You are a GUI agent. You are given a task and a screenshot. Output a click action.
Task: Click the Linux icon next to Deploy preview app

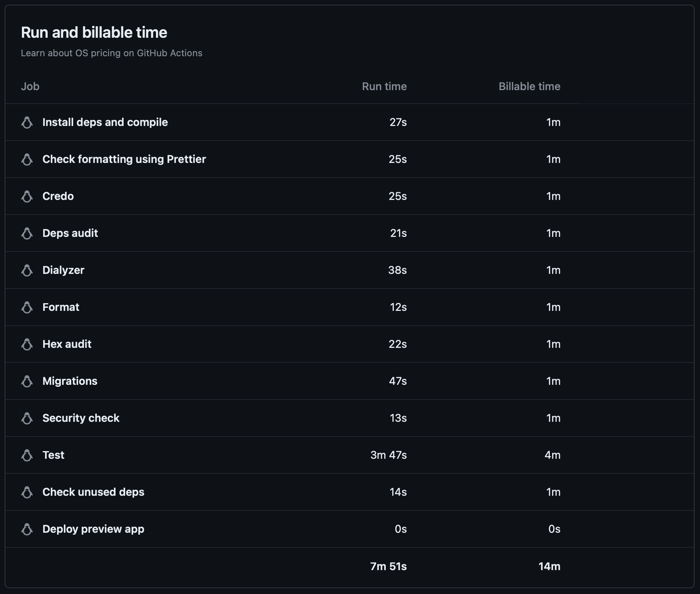(27, 529)
